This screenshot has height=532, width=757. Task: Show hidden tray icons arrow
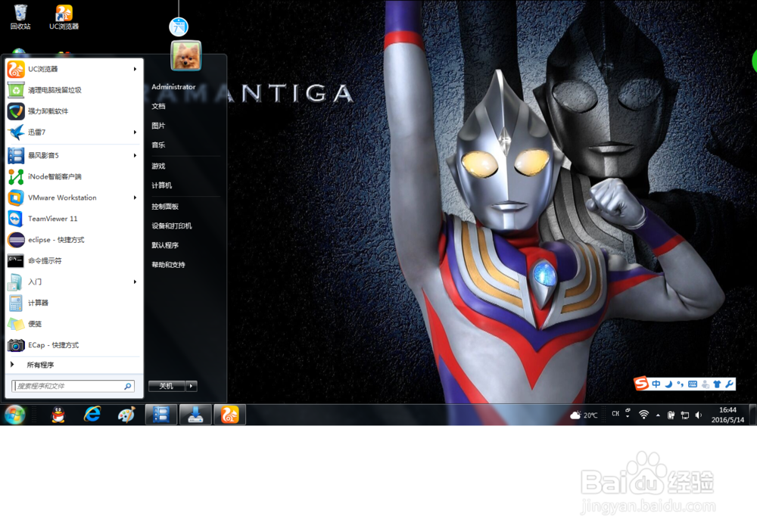(658, 415)
